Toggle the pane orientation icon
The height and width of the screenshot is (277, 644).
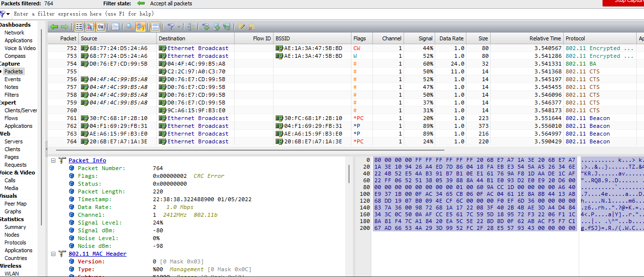pos(155,27)
